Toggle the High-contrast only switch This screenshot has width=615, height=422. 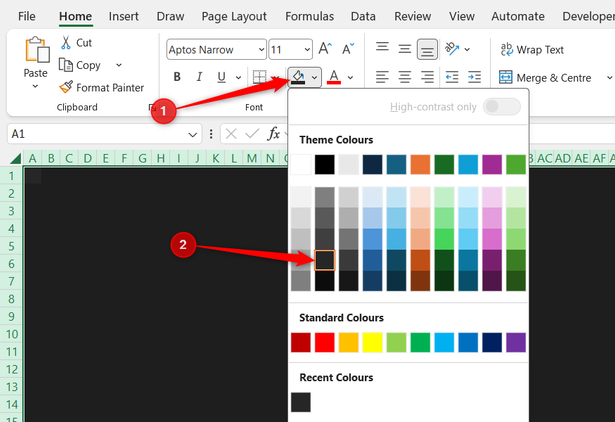point(502,106)
